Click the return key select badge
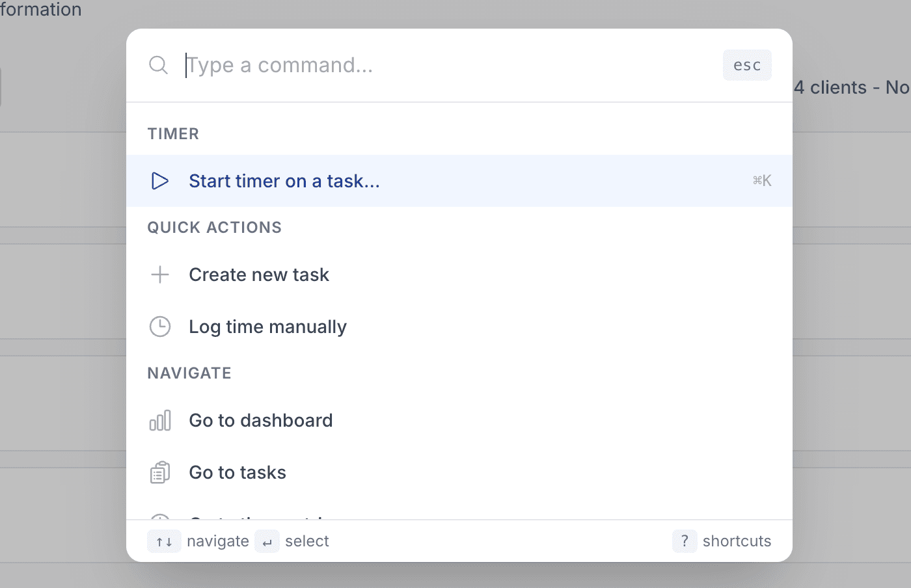Screen dimensions: 911x588 coord(267,541)
